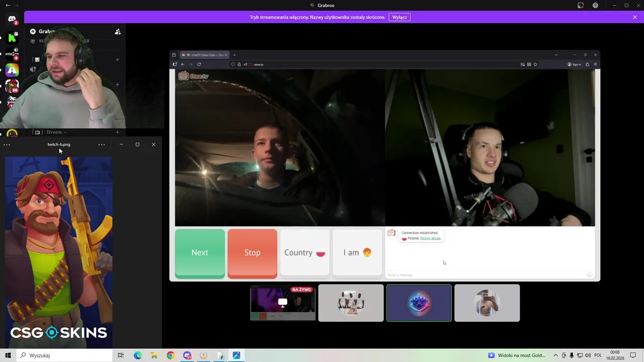
Task: Open the left three-dots menu in photo viewer
Action: [7, 145]
